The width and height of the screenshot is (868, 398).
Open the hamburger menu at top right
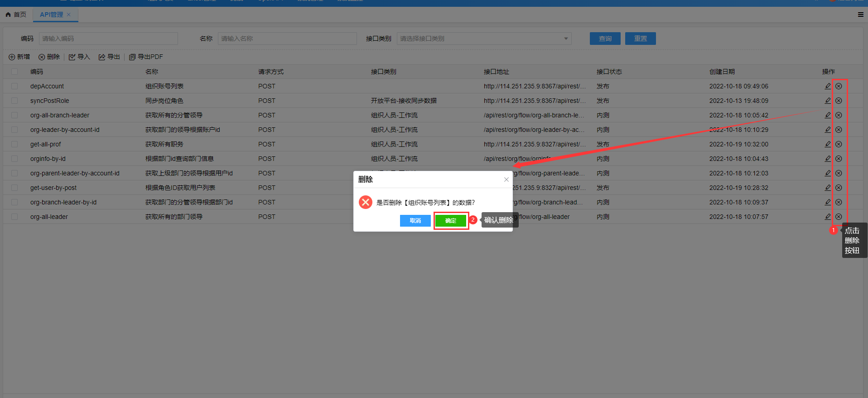(x=860, y=15)
